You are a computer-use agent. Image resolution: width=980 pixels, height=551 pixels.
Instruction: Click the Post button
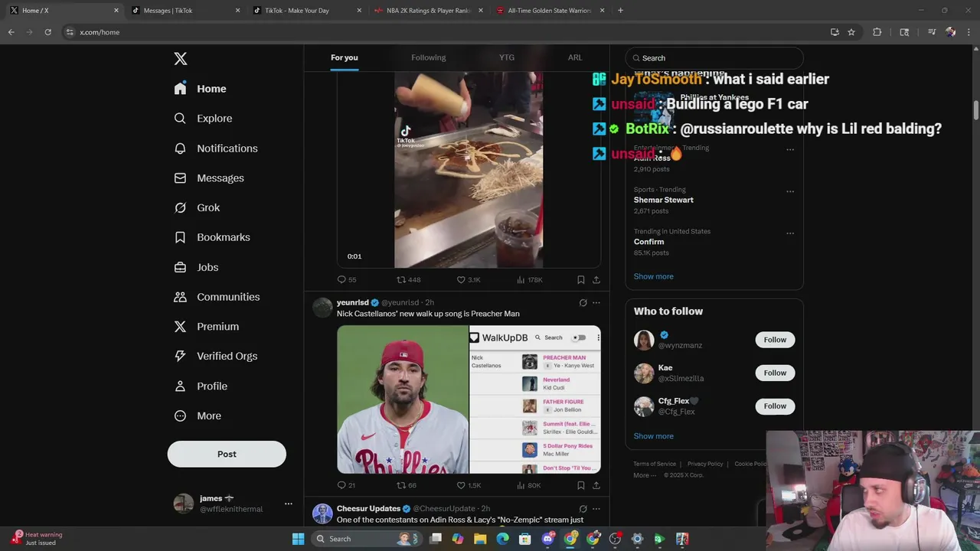[x=227, y=454]
